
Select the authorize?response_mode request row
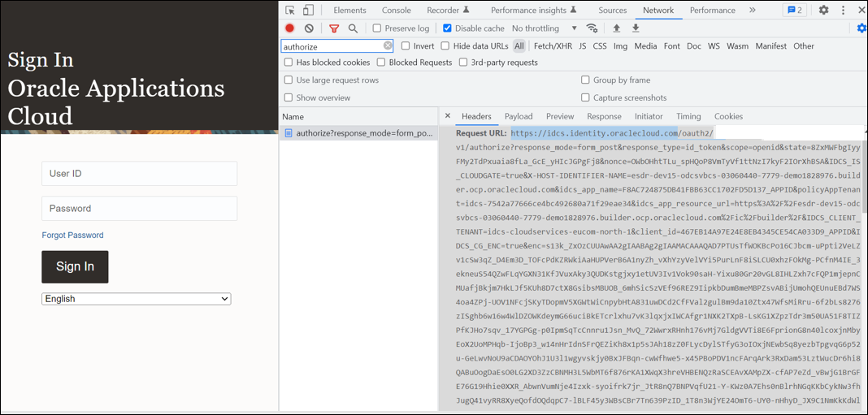(x=358, y=133)
